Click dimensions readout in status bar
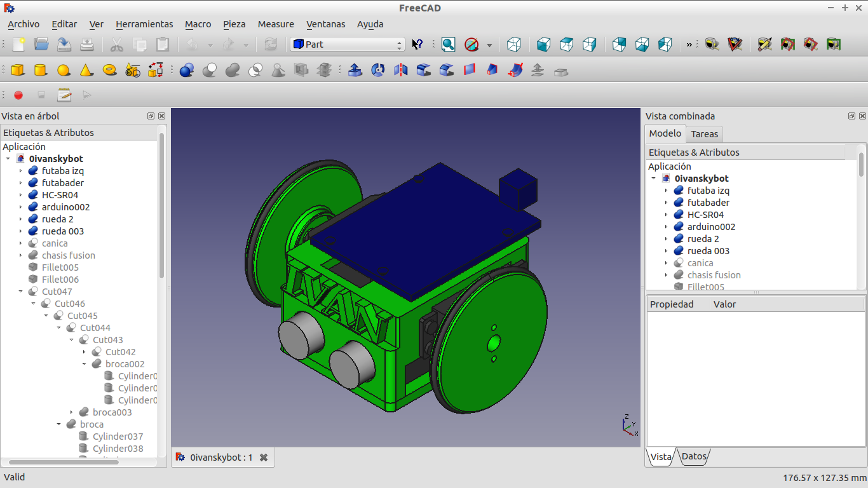The width and height of the screenshot is (868, 488). 825,477
